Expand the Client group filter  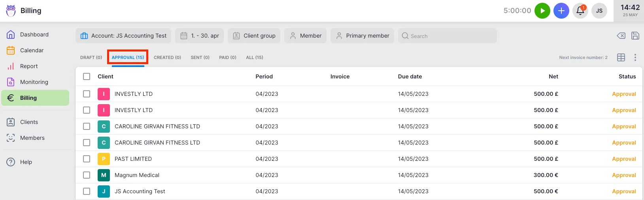click(x=254, y=36)
